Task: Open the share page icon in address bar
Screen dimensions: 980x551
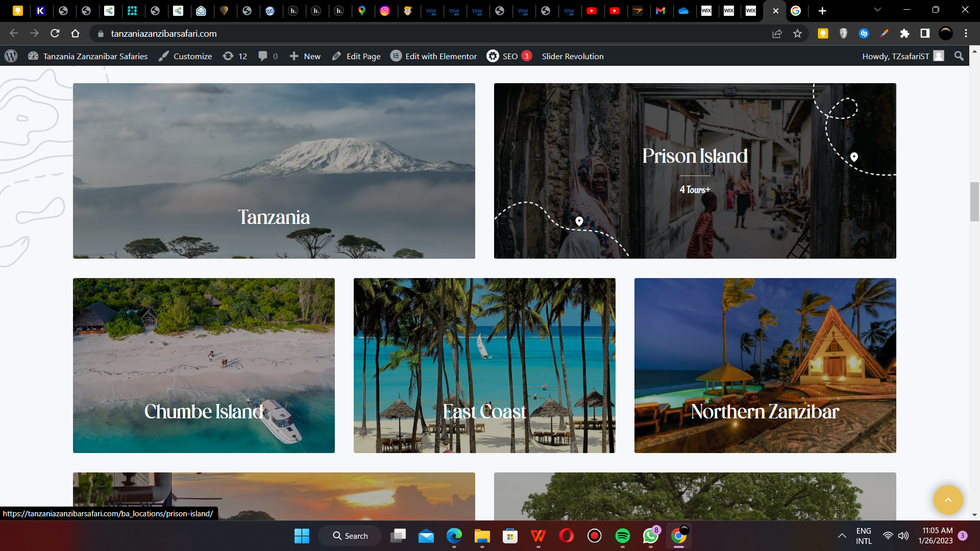Action: (777, 34)
